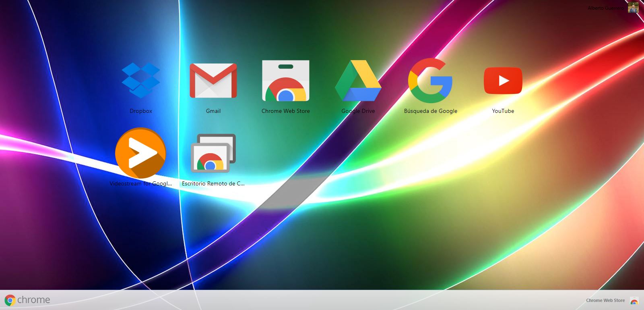This screenshot has width=644, height=310.
Task: Click the Búsqueda de Google label
Action: [431, 111]
